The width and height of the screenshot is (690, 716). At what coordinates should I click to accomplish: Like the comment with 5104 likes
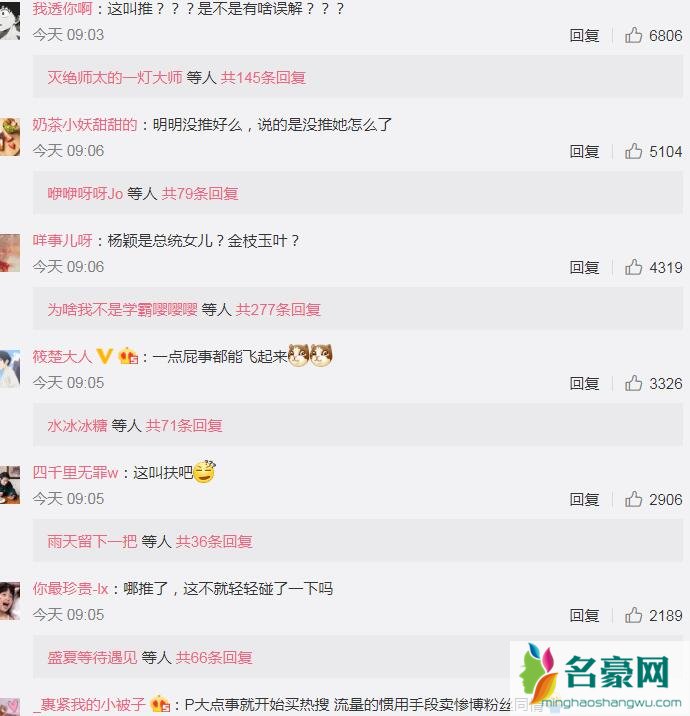coord(633,151)
